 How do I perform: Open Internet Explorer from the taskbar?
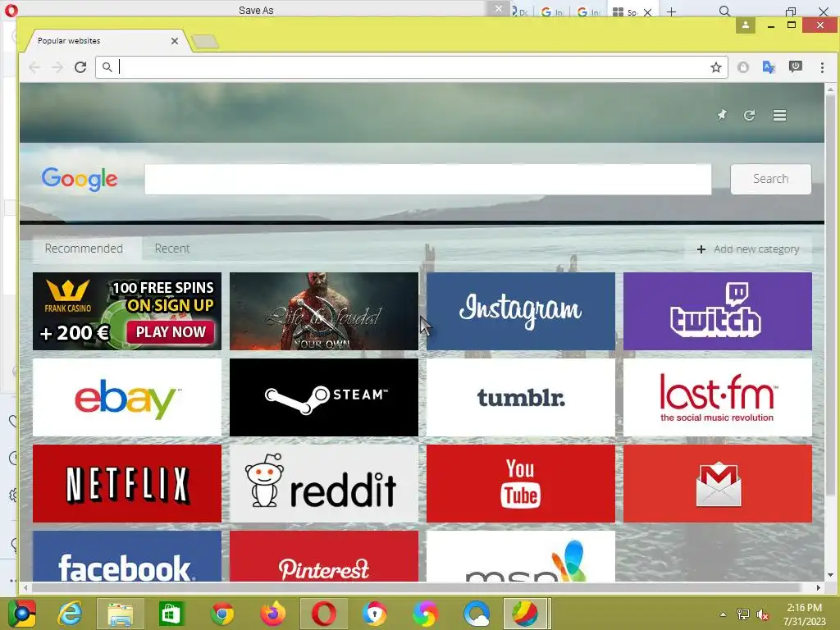click(x=71, y=614)
